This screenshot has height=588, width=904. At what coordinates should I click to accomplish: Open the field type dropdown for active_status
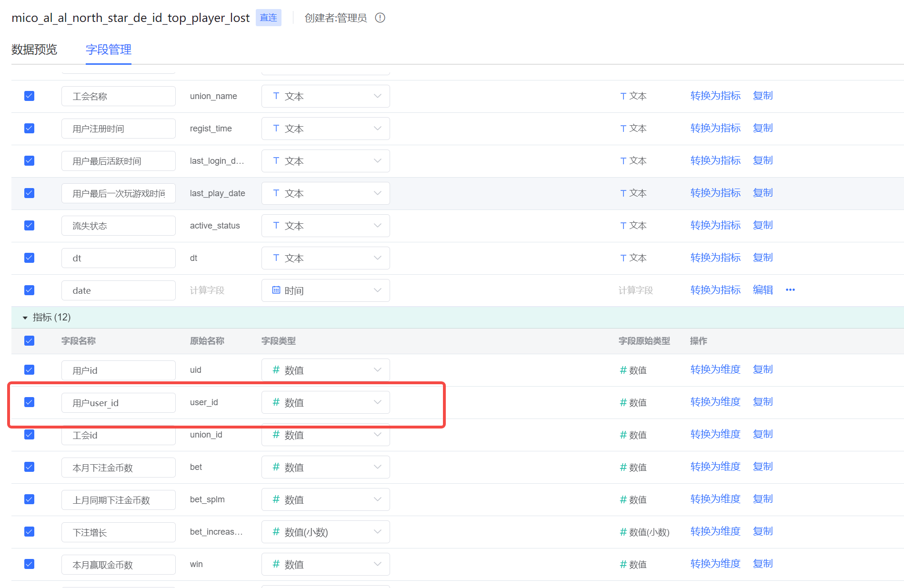pyautogui.click(x=325, y=225)
